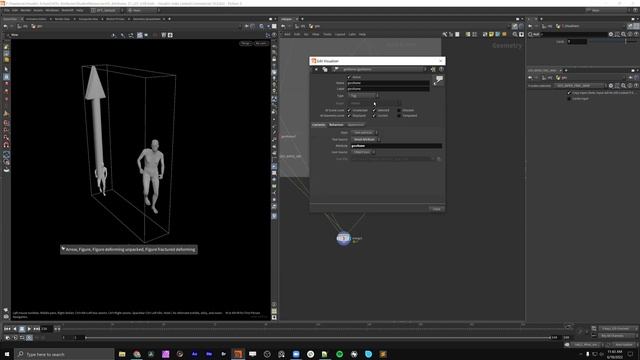
Task: Toggle Unselected checkbox in scene-level row
Action: click(349, 110)
